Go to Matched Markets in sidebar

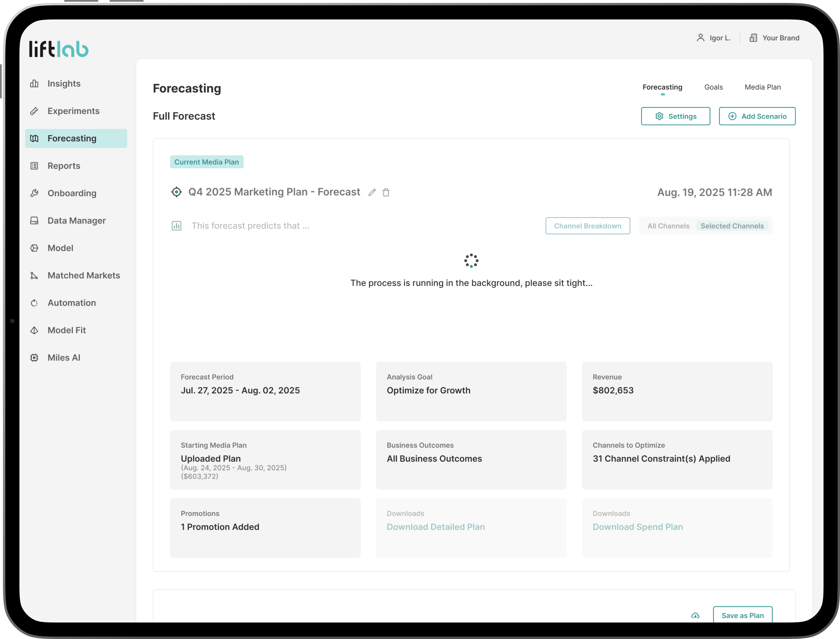tap(84, 275)
